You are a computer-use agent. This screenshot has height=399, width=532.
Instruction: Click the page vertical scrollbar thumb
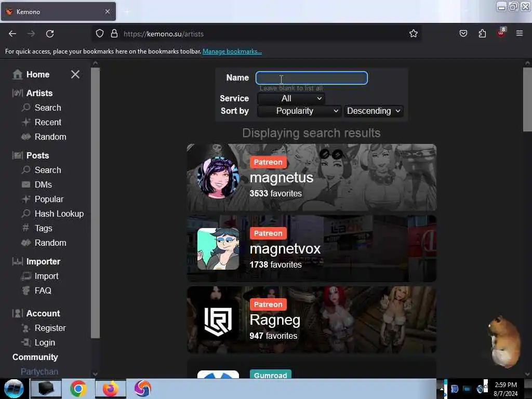527,99
